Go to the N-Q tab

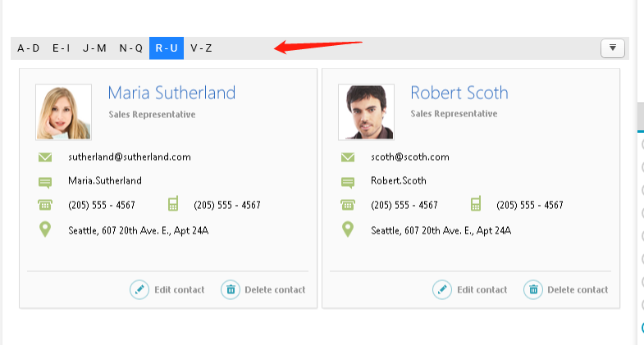tap(131, 48)
